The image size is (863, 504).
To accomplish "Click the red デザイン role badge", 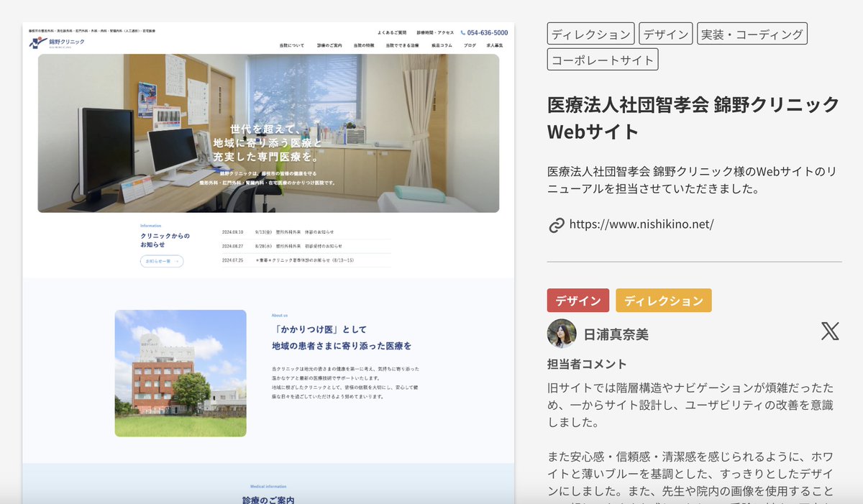I will [x=578, y=301].
